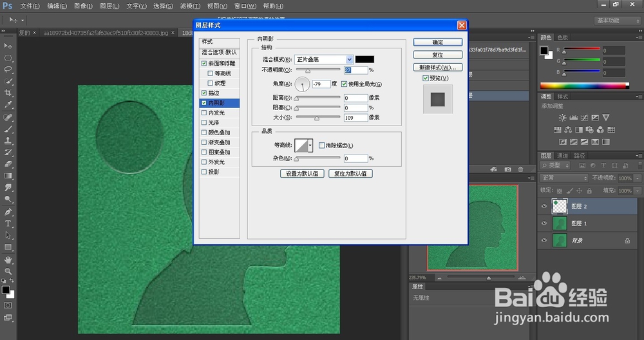Screen dimensions: 644x340
Task: Enable 消除锯齿 checkbox
Action: click(321, 146)
